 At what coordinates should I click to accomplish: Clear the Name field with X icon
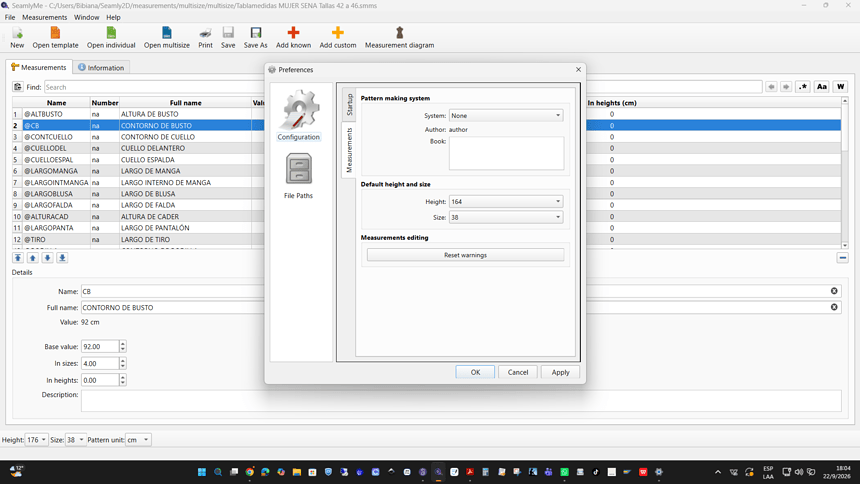point(834,291)
